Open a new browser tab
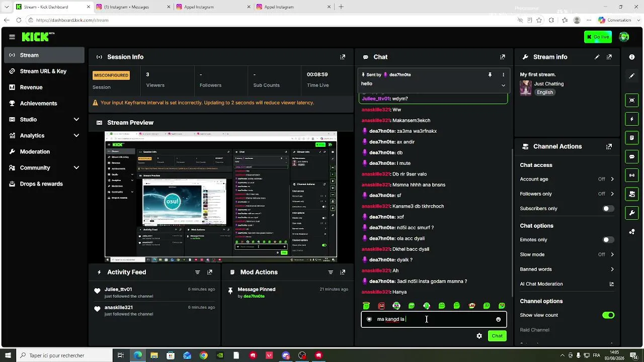The height and width of the screenshot is (362, 644). [341, 7]
